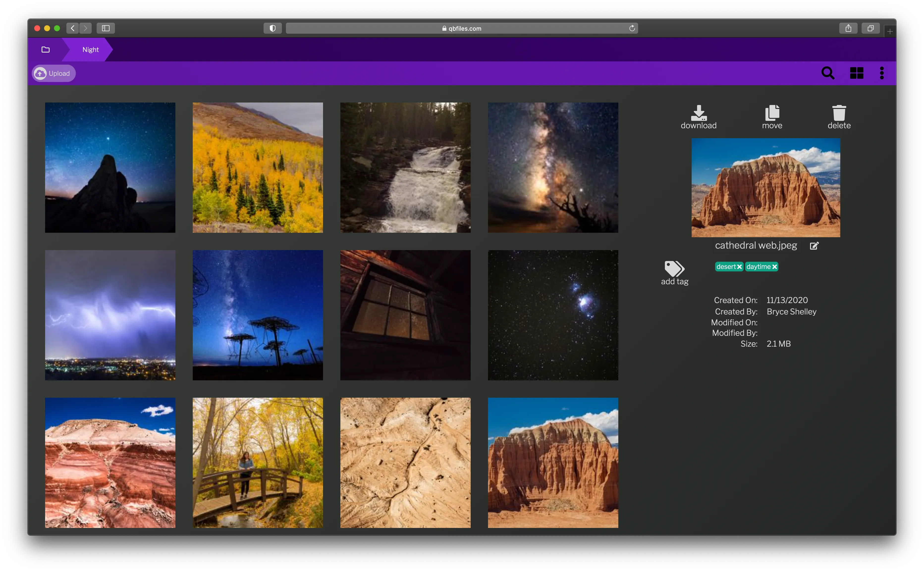Viewport: 924px width, 572px height.
Task: Open the three-dot more options menu
Action: 882,73
